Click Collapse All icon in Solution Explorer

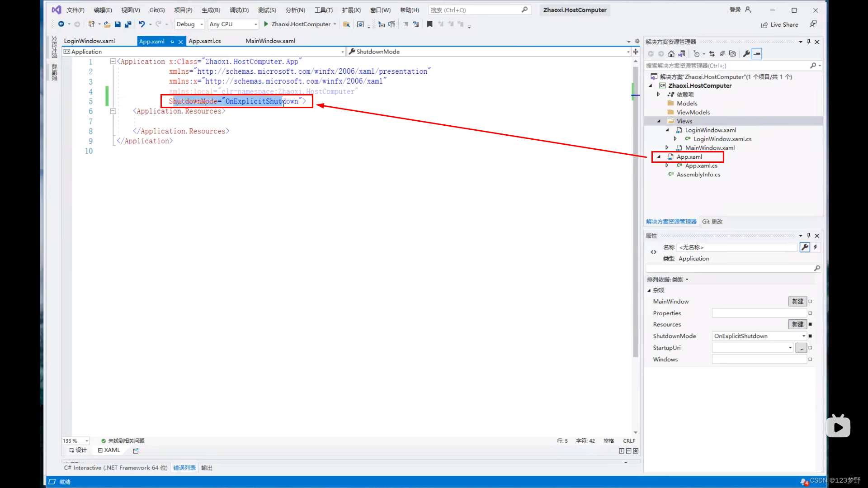coord(722,54)
